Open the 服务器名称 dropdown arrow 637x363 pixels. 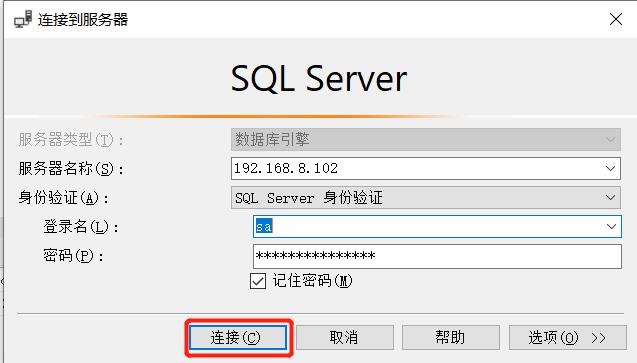pos(610,169)
